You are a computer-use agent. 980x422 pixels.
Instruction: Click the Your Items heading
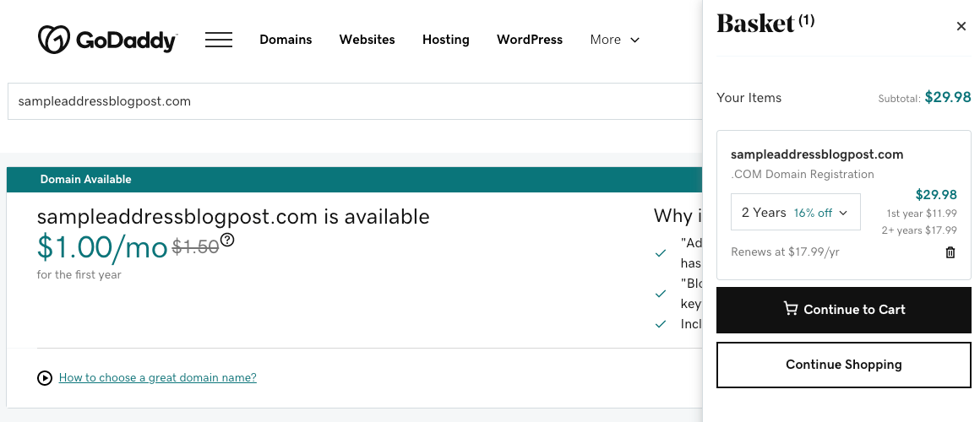coord(749,97)
